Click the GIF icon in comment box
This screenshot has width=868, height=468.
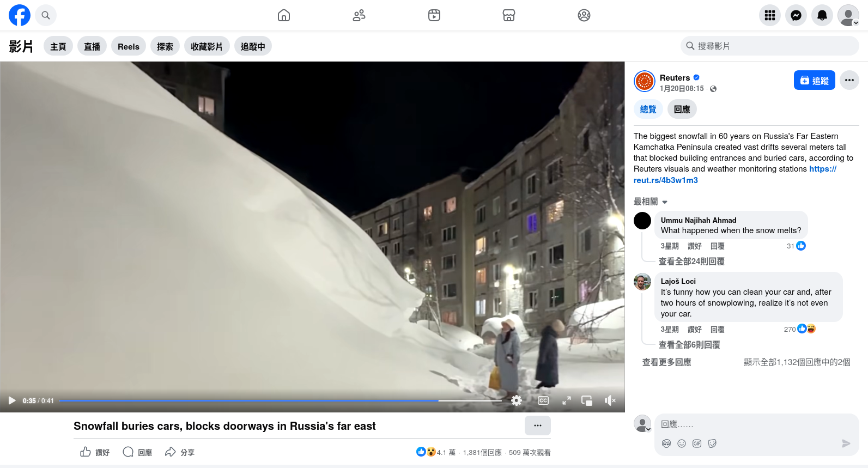(696, 443)
